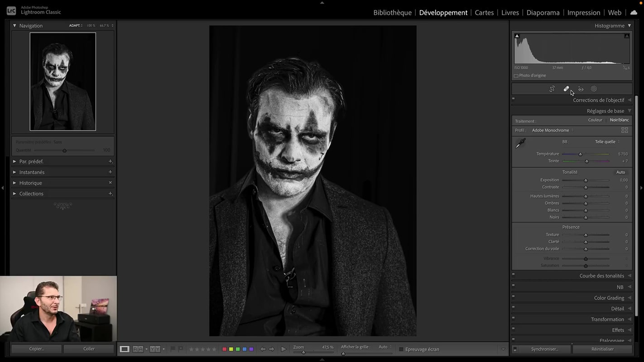Image resolution: width=644 pixels, height=362 pixels.
Task: Toggle the Détail panel switch
Action: [x=513, y=307]
